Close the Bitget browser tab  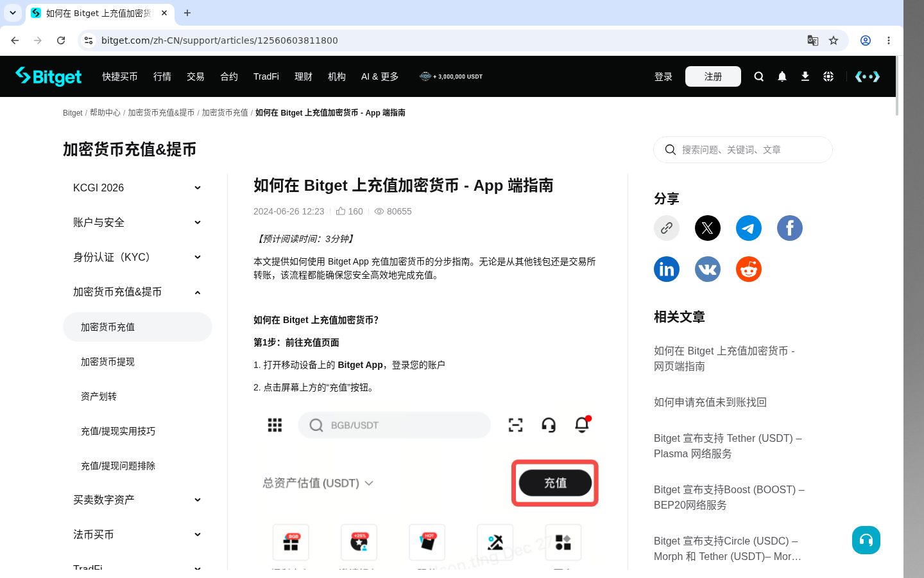pyautogui.click(x=164, y=13)
